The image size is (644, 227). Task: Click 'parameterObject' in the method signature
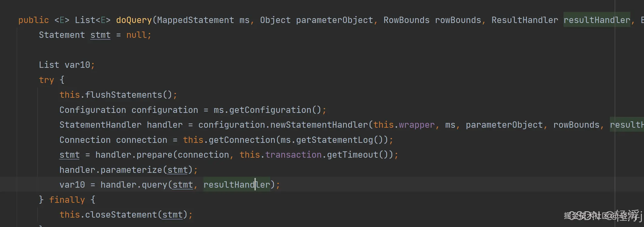pos(334,20)
